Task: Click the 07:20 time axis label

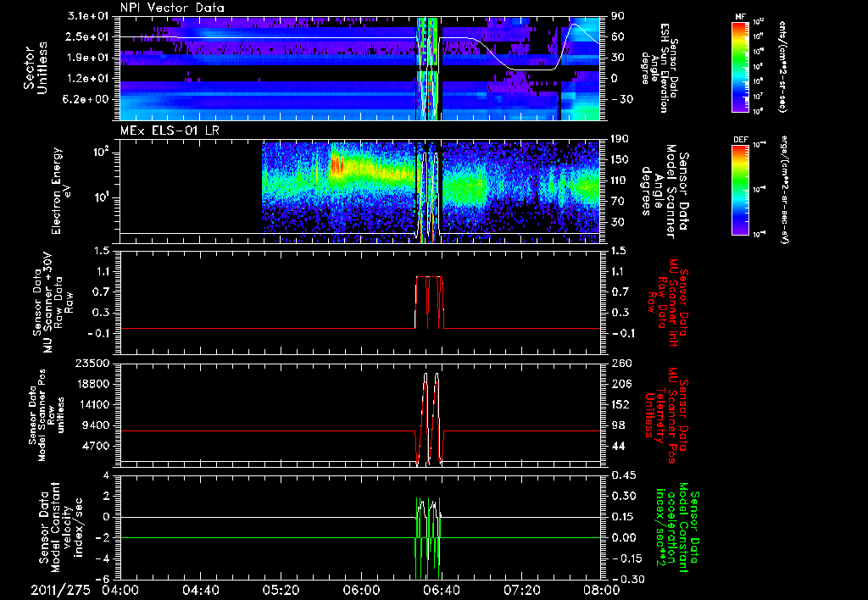Action: (521, 590)
